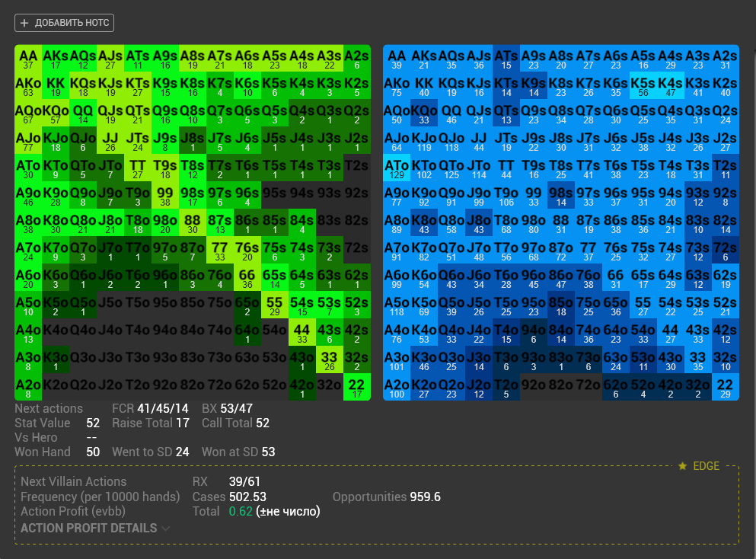Image resolution: width=756 pixels, height=559 pixels.
Task: Click K4s cell with 47 in blue matrix
Action: click(671, 85)
